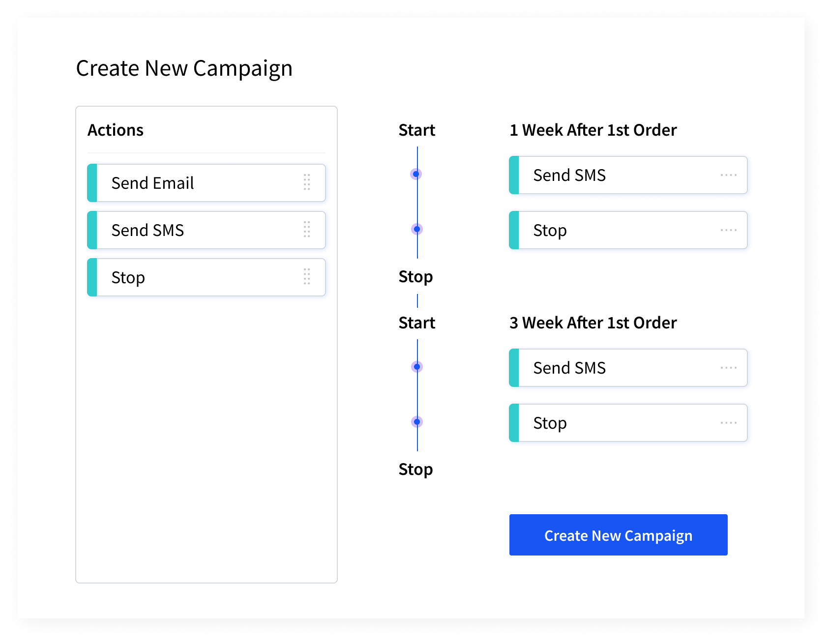Click the '3 Week After 1st Order' heading
The height and width of the screenshot is (644, 830).
593,323
